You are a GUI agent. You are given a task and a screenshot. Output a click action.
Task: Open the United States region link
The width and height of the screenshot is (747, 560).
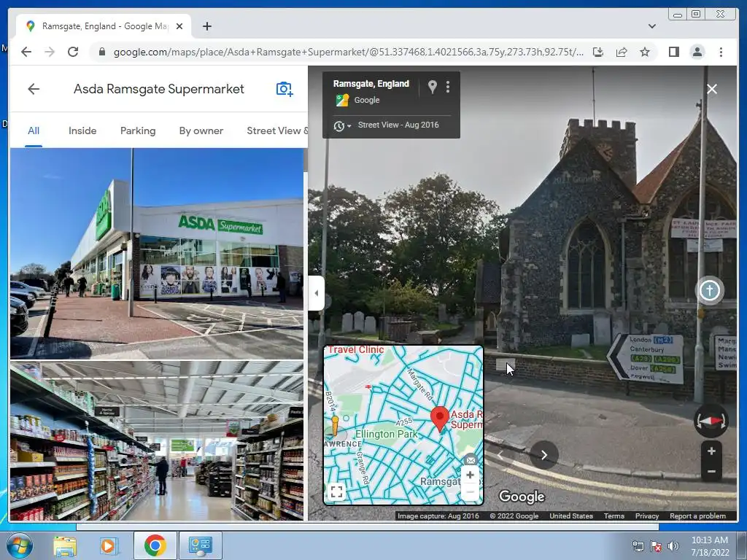pos(571,516)
